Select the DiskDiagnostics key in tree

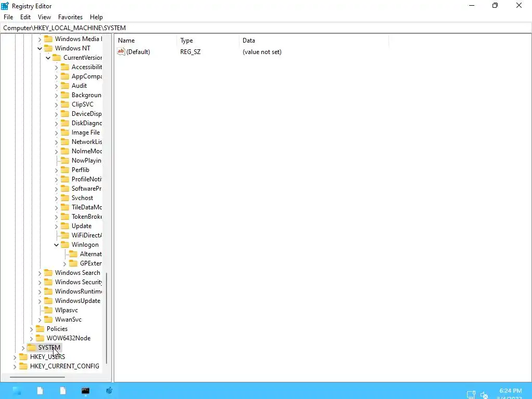[x=87, y=123]
